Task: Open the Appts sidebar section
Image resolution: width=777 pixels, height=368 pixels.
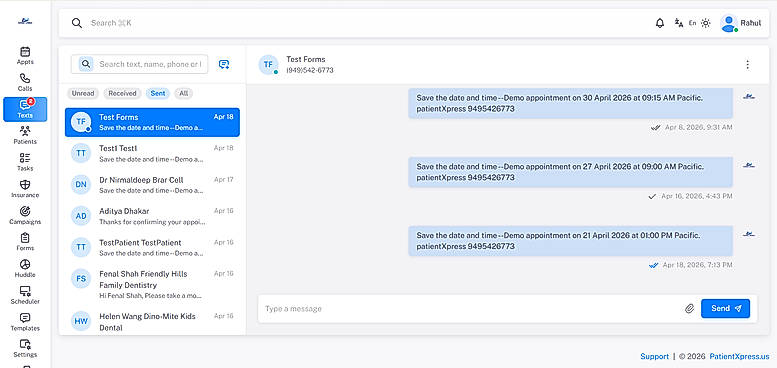Action: click(25, 55)
